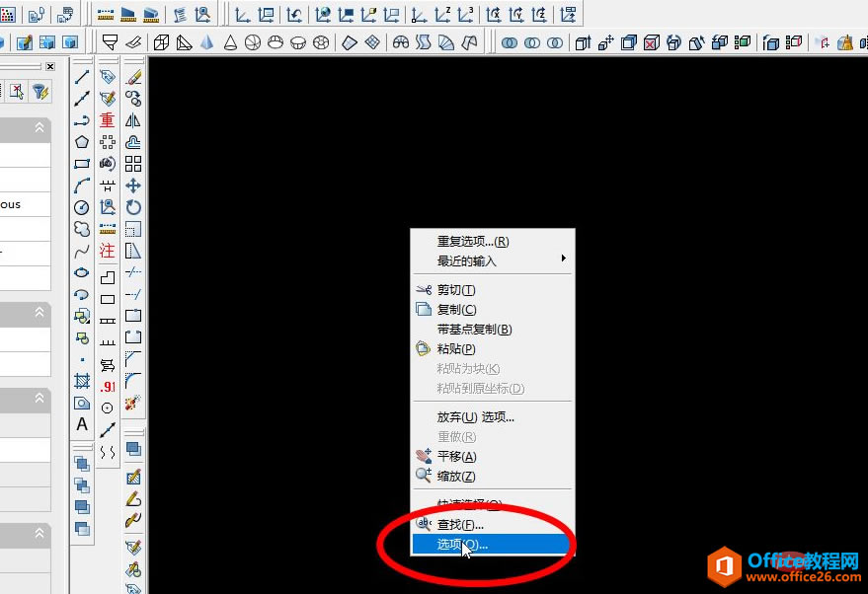Select the Line draw tool
Screen dimensions: 868x594
pos(82,77)
